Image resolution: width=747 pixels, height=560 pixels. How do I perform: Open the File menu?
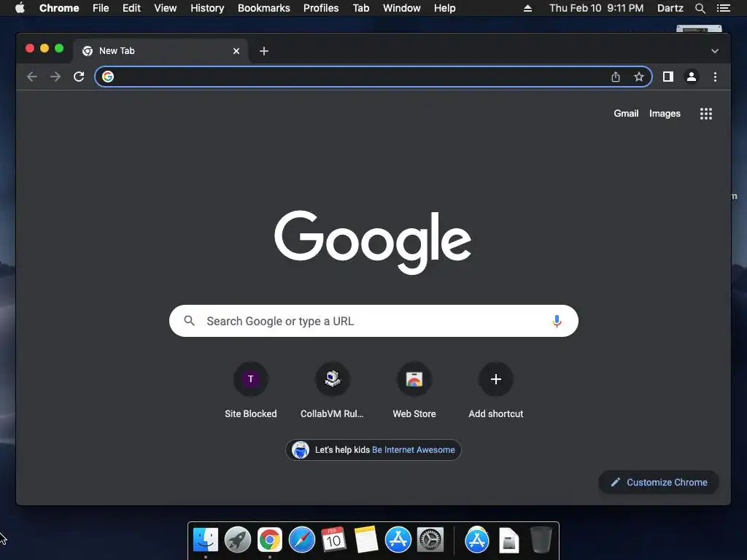[x=101, y=8]
